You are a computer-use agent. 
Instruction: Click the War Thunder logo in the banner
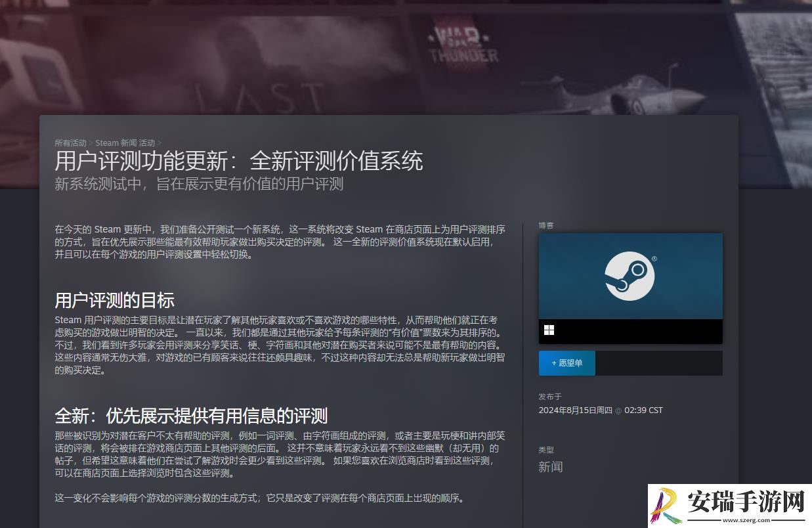(463, 44)
